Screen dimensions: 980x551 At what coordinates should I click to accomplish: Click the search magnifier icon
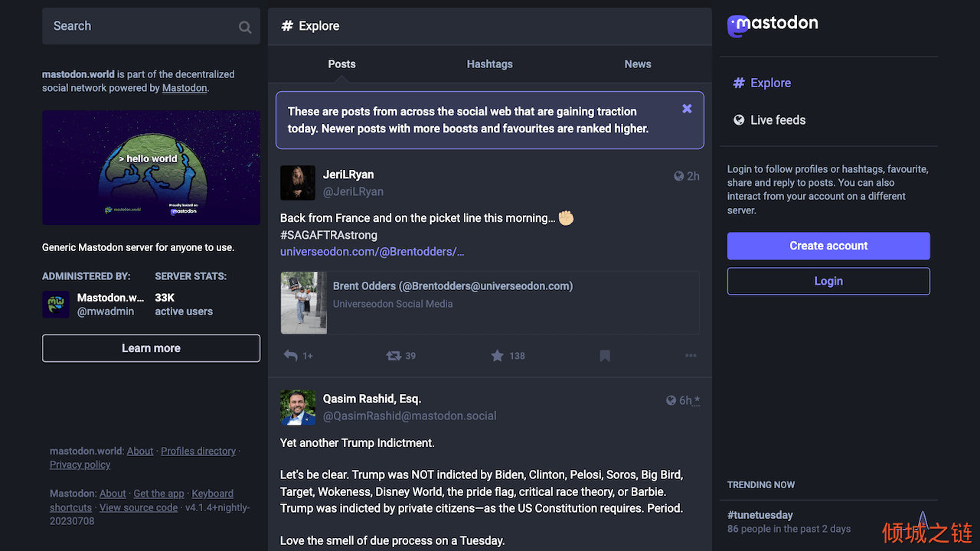pos(245,27)
